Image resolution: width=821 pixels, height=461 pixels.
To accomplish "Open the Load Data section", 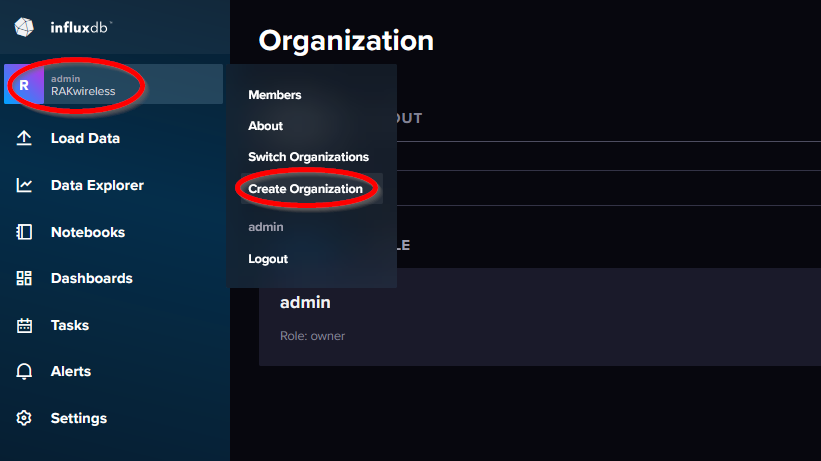I will tap(85, 138).
